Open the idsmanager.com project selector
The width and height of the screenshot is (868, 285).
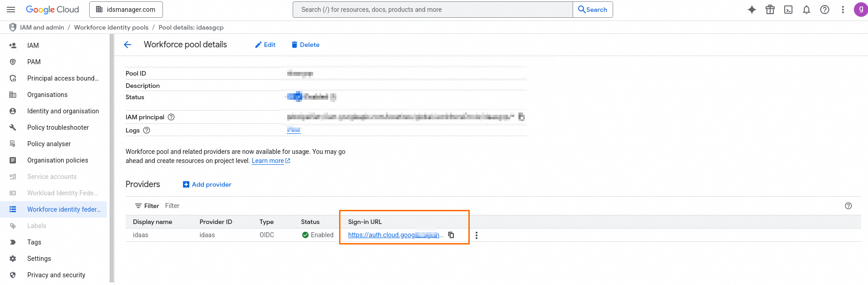pyautogui.click(x=126, y=10)
